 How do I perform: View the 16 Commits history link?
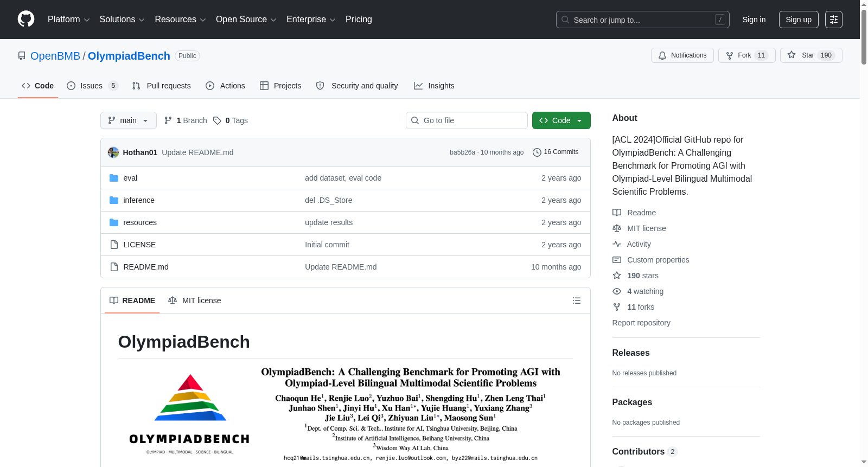coord(556,152)
